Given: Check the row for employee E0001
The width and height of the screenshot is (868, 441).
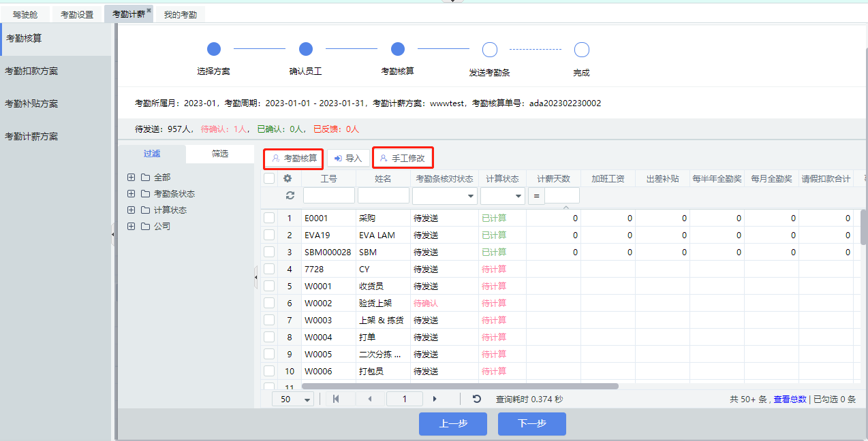Looking at the screenshot, I should pyautogui.click(x=269, y=218).
